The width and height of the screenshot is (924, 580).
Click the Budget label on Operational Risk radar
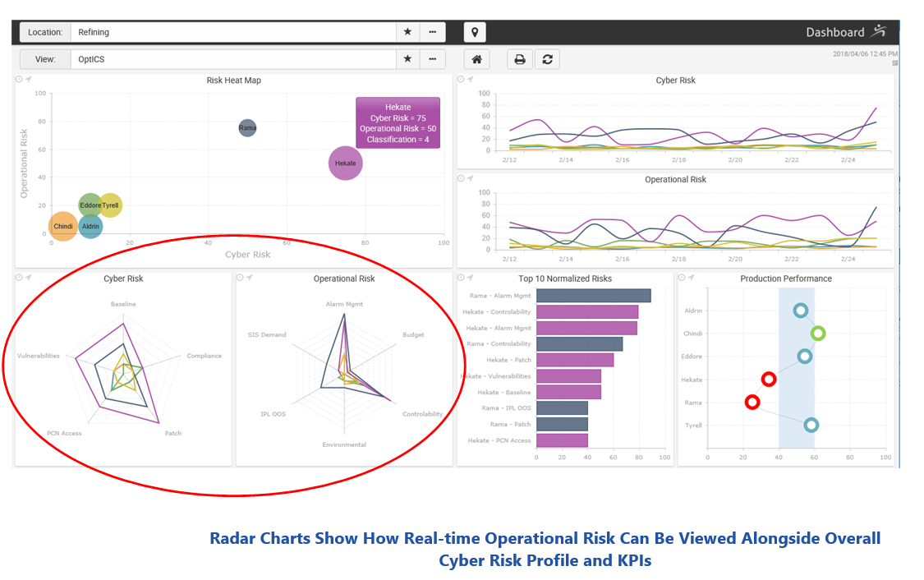click(413, 334)
